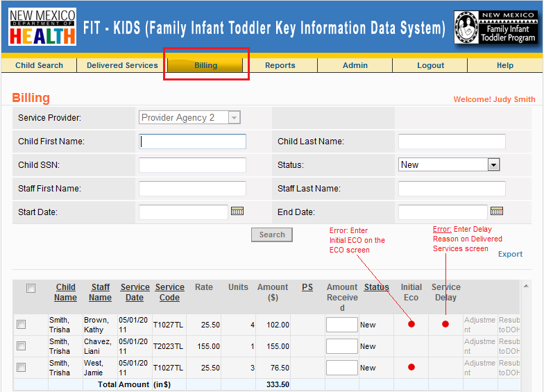Open the Status dropdown showing New

(x=449, y=164)
